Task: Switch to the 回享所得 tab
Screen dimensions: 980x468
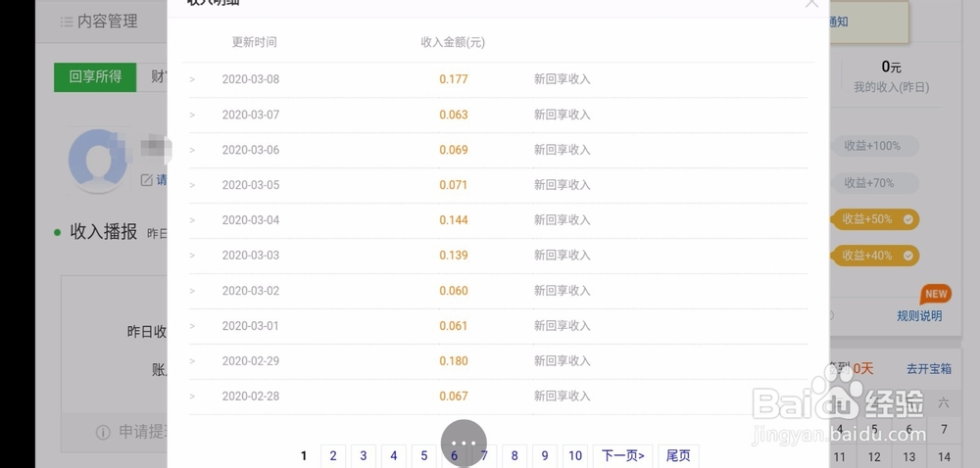Action: point(95,76)
